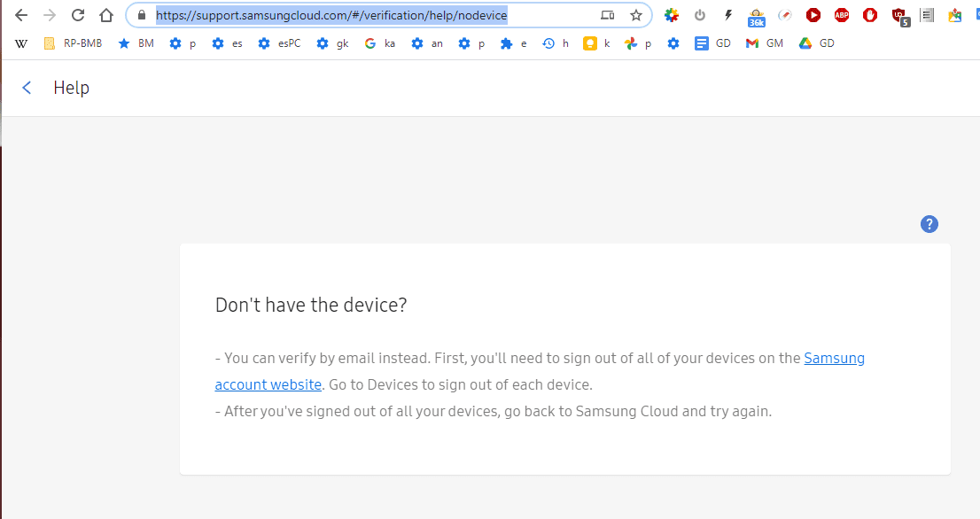View site info via the padlock icon
This screenshot has height=519, width=980.
[142, 15]
